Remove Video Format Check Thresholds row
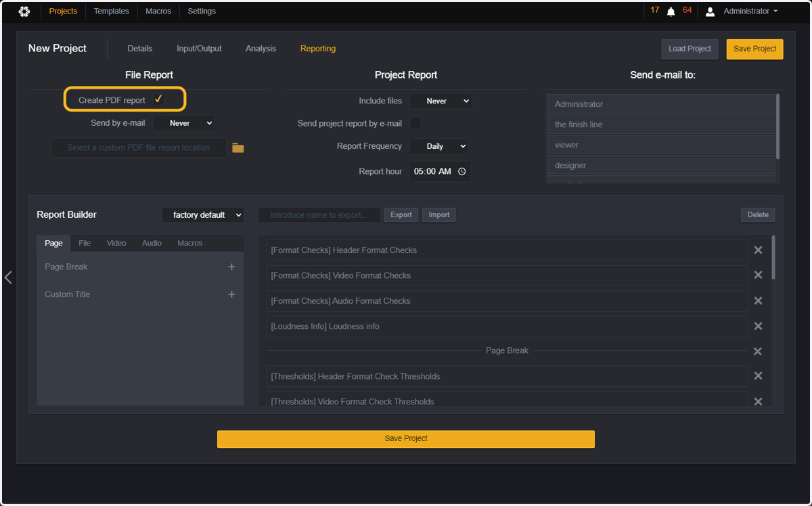Screen dimensions: 812x506 point(758,401)
